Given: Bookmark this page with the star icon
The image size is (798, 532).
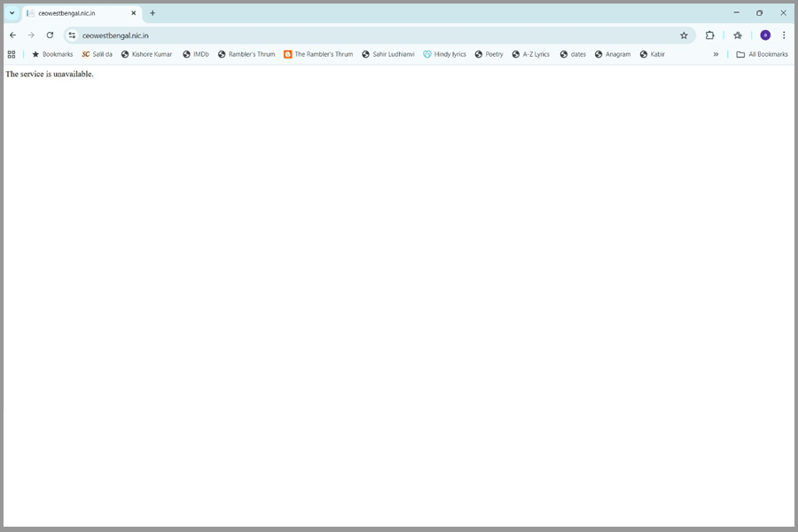Looking at the screenshot, I should click(684, 35).
